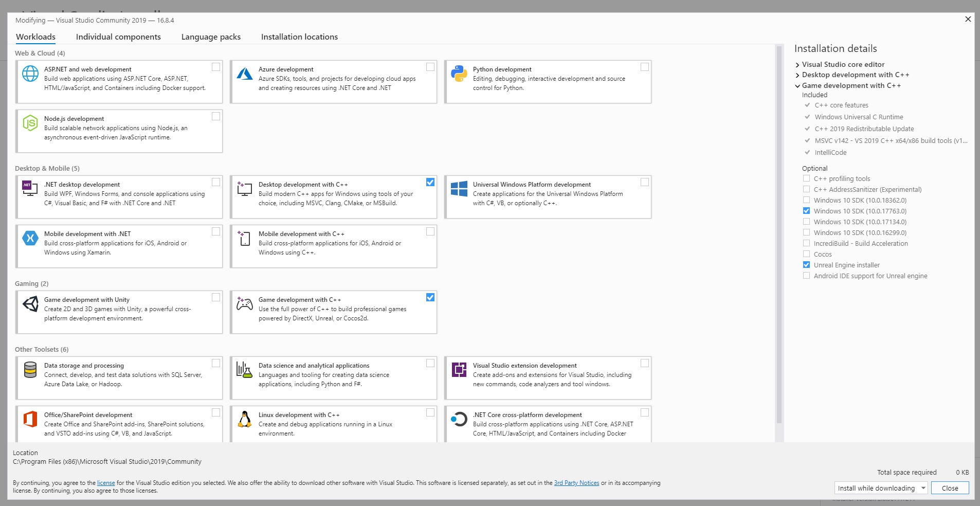
Task: Enable the Universal Windows Platform development checkbox
Action: click(645, 182)
